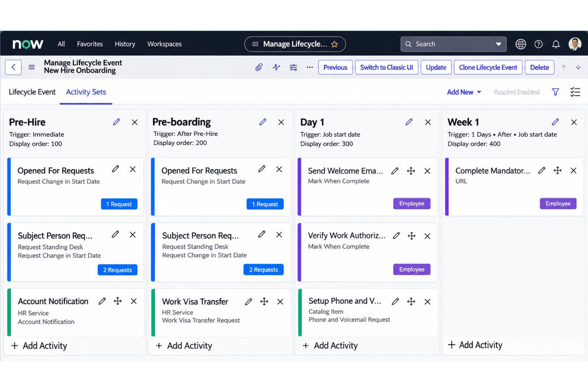This screenshot has width=588, height=392.
Task: Edit the Day 1 activity set
Action: 409,122
